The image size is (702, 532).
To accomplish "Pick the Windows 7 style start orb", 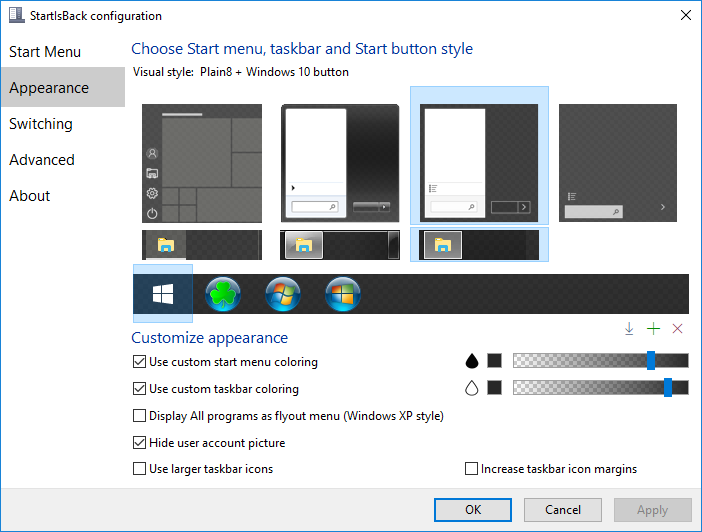I will pos(283,294).
